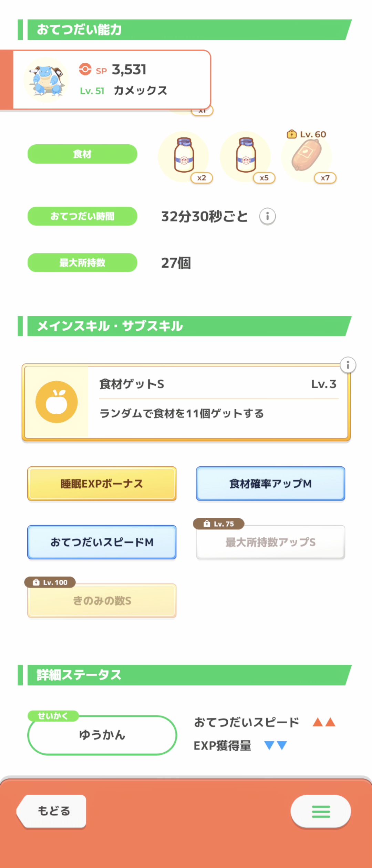Open main skill info icon

click(x=348, y=365)
